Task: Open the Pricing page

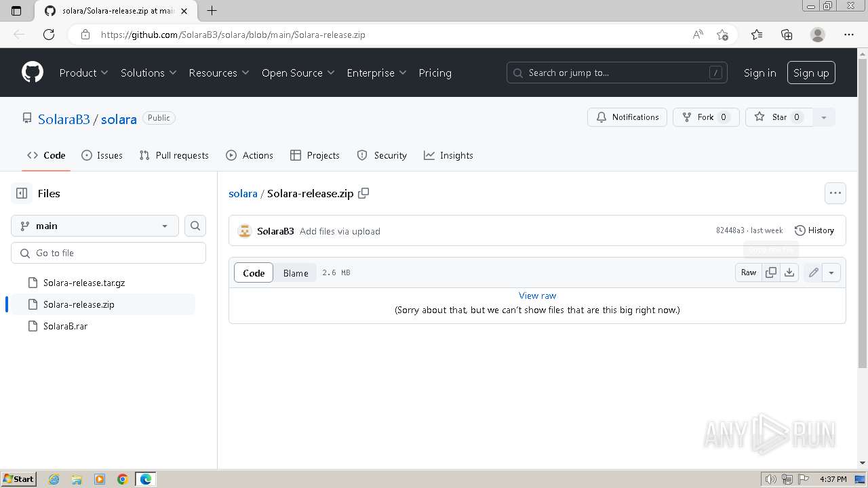Action: click(435, 73)
